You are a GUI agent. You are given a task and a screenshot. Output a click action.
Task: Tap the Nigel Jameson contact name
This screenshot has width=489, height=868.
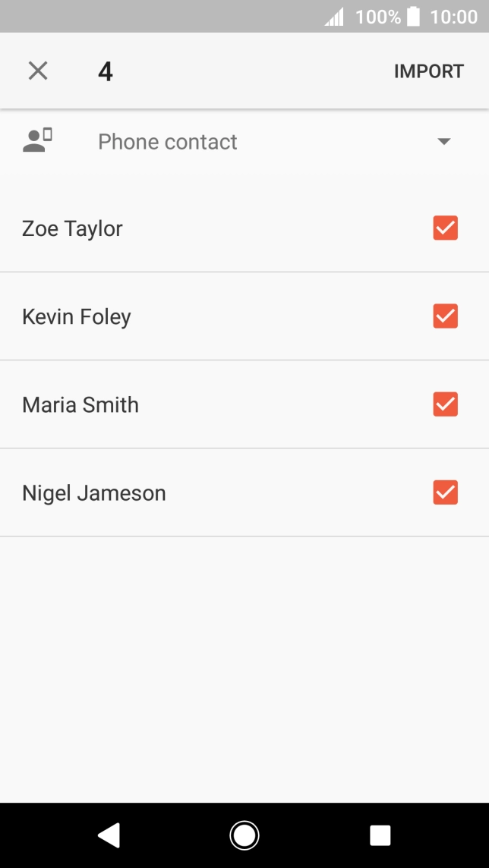click(94, 493)
